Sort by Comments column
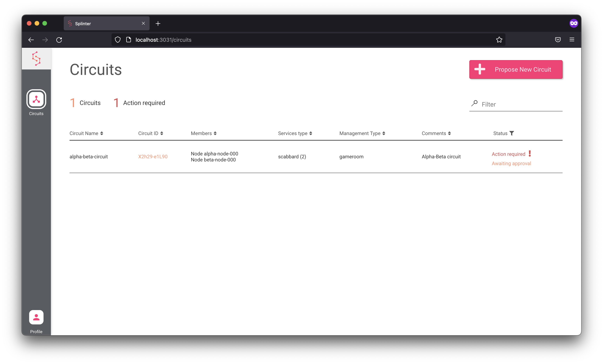603x364 pixels. tap(436, 133)
